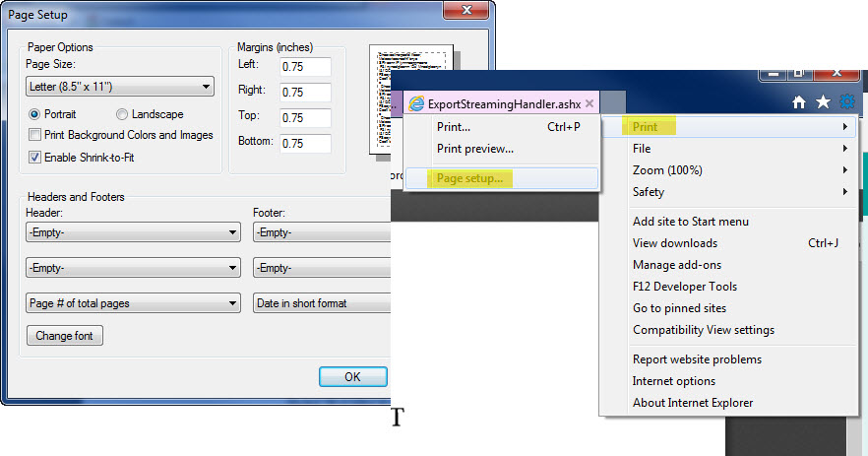Click the Internet Explorer tab favicon
The width and height of the screenshot is (868, 456).
pyautogui.click(x=416, y=103)
